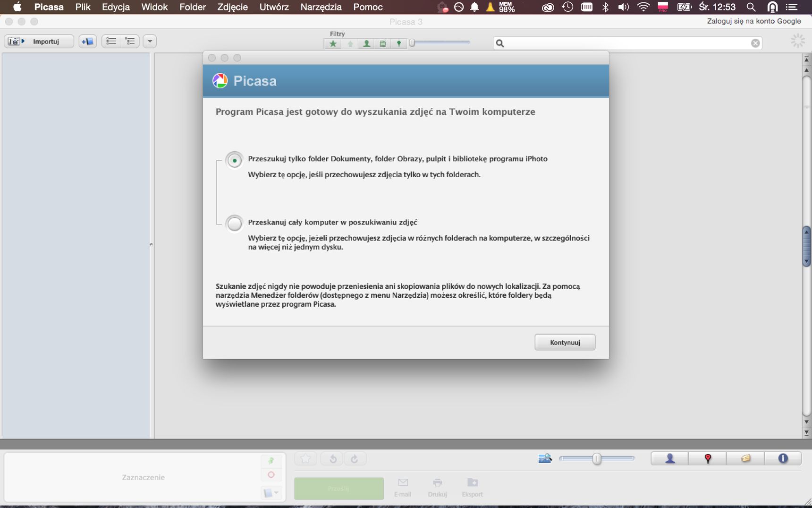Filter photos showing faces

pos(366,43)
